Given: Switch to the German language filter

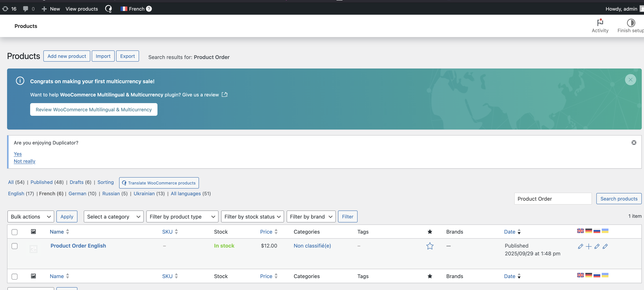Looking at the screenshot, I should [77, 194].
